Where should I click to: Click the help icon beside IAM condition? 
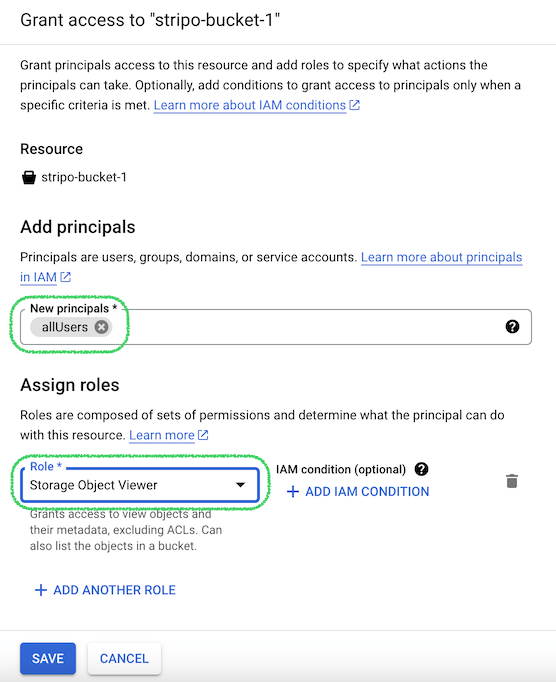click(x=421, y=469)
